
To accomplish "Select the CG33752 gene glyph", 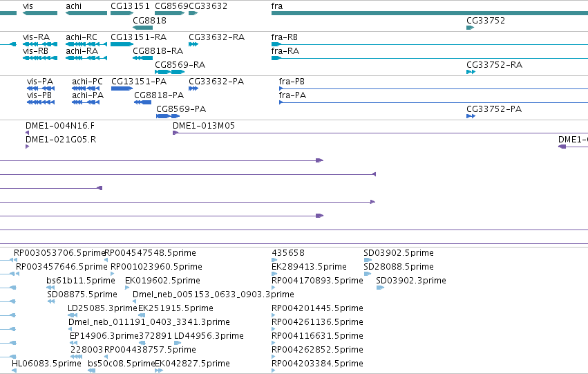I will click(471, 28).
